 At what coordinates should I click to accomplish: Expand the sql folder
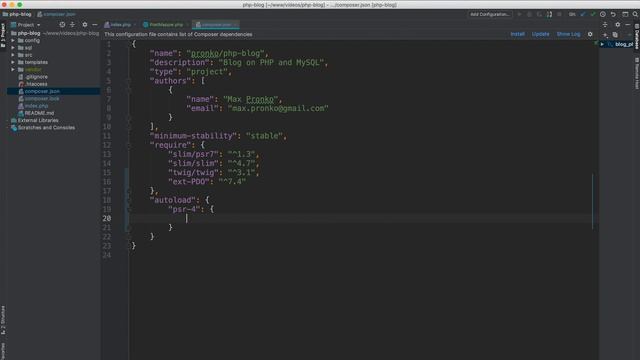[13, 48]
